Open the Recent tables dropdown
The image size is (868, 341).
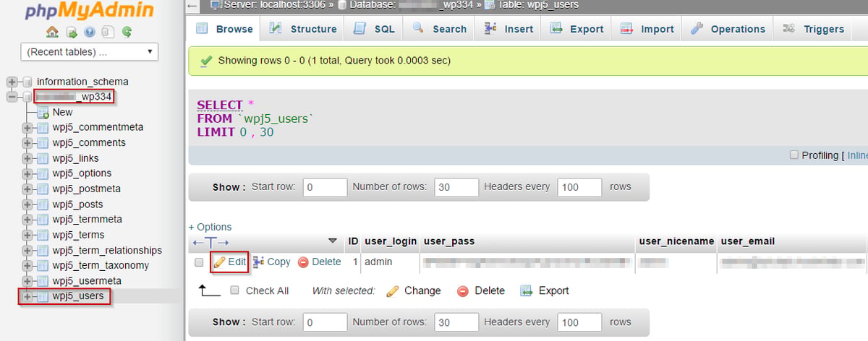pyautogui.click(x=90, y=52)
